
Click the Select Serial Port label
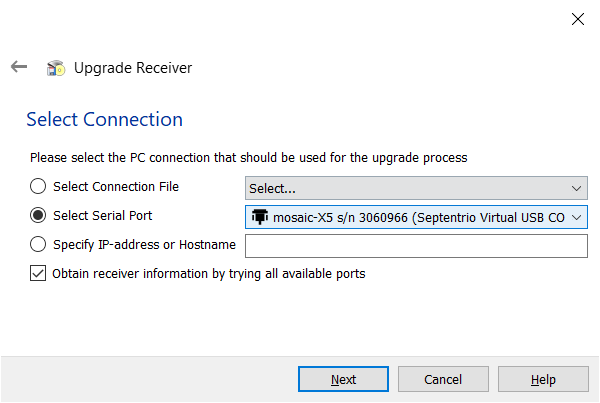pyautogui.click(x=103, y=215)
